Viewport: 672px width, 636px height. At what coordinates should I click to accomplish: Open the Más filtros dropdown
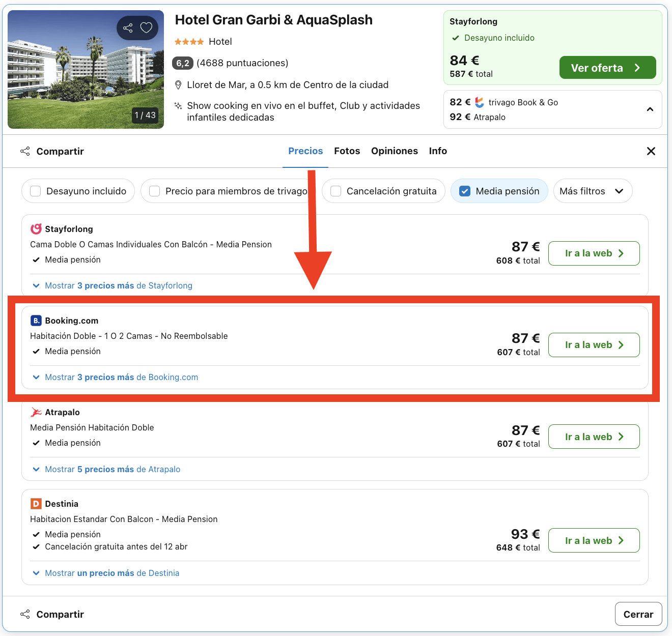(x=592, y=191)
